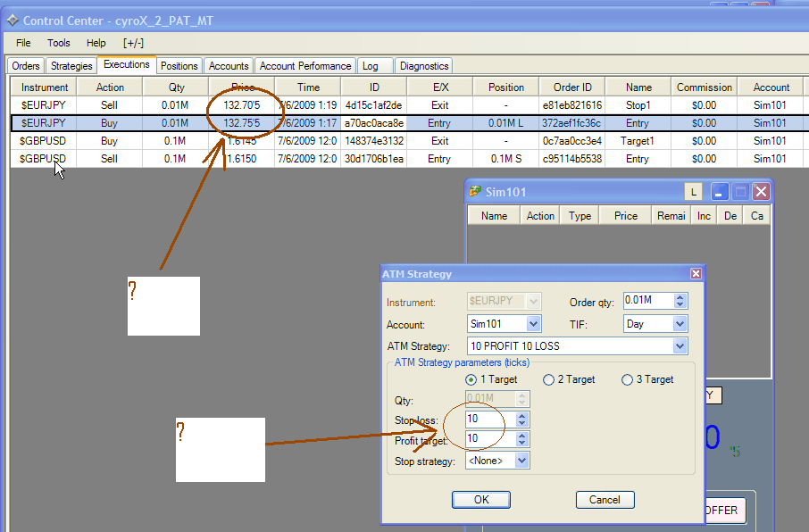
Task: Click ID cell a70ac0aca8e
Action: [374, 123]
